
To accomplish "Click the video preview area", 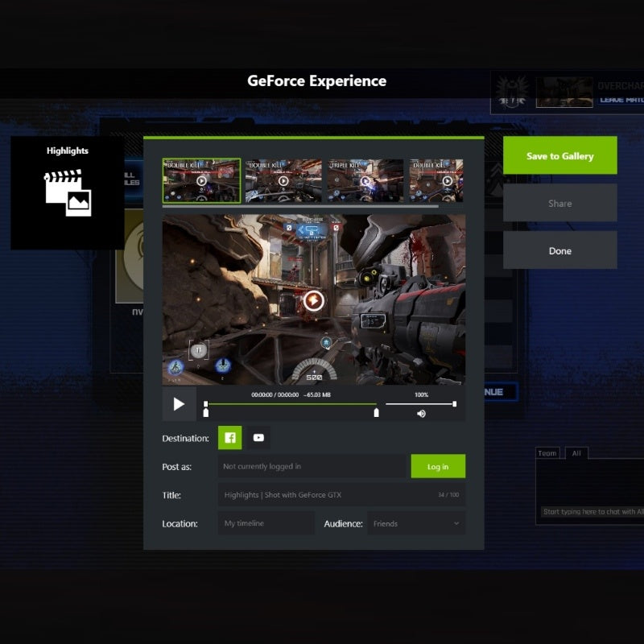I will (x=314, y=299).
